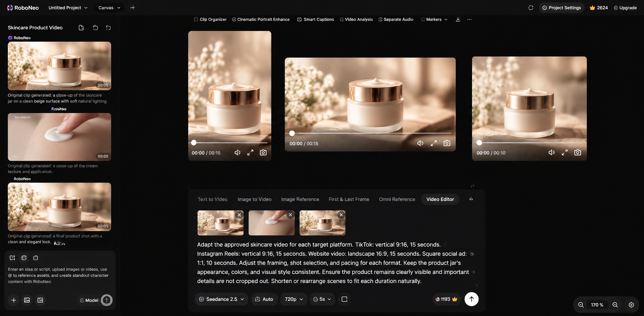Image resolution: width=644 pixels, height=316 pixels.
Task: Mute the square 00:10 video
Action: pyautogui.click(x=551, y=153)
